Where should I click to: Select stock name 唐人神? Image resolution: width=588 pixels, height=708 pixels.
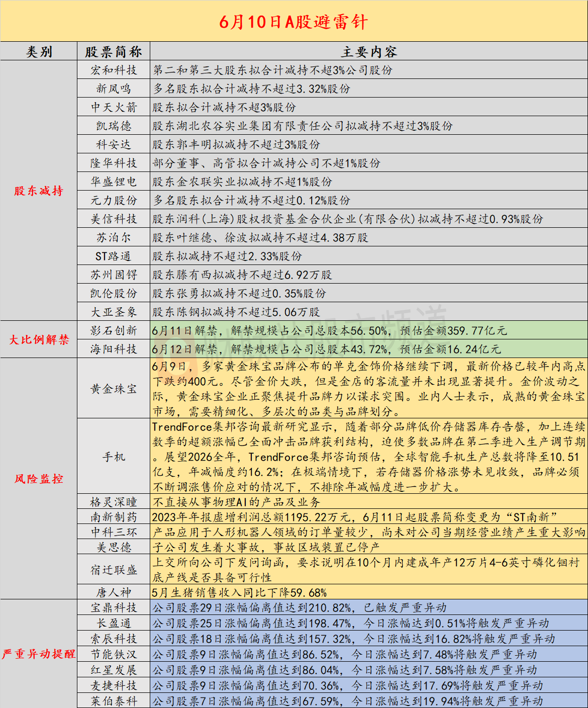114,593
